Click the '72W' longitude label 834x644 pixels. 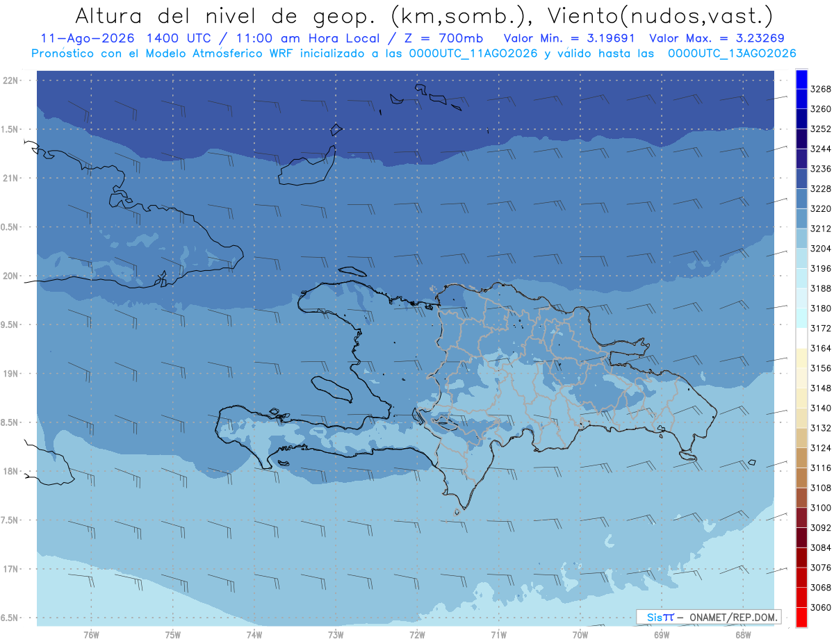[x=417, y=635]
